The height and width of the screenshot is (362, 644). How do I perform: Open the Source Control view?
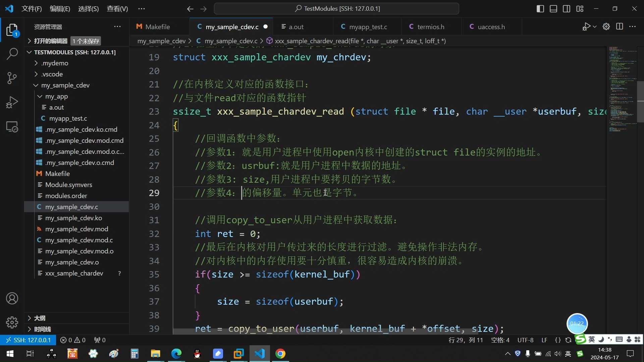[x=12, y=78]
